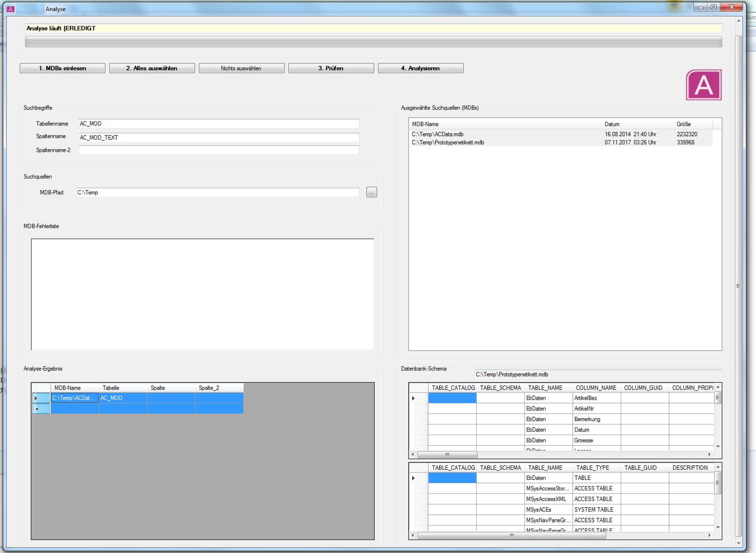Screen dimensions: 756x553
Task: Click the Analyse window title icon
Action: tap(11, 9)
